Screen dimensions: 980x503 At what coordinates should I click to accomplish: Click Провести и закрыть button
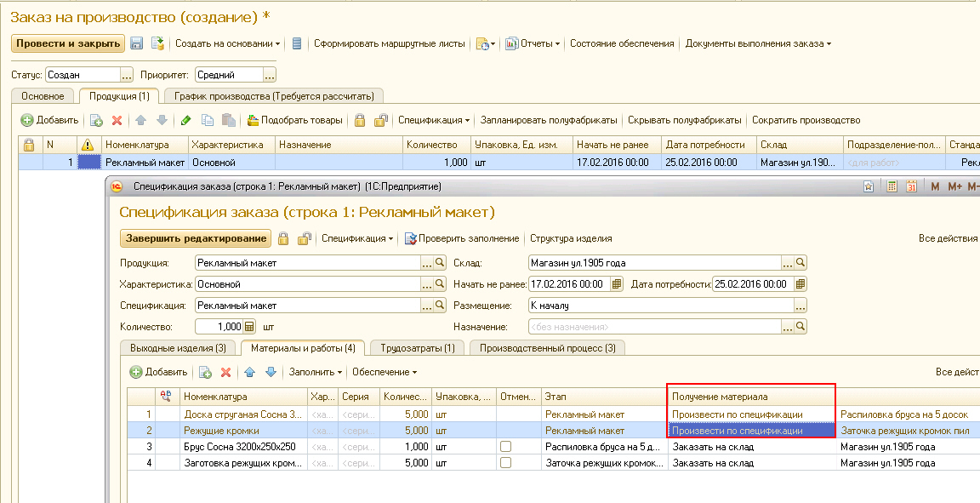pyautogui.click(x=68, y=43)
